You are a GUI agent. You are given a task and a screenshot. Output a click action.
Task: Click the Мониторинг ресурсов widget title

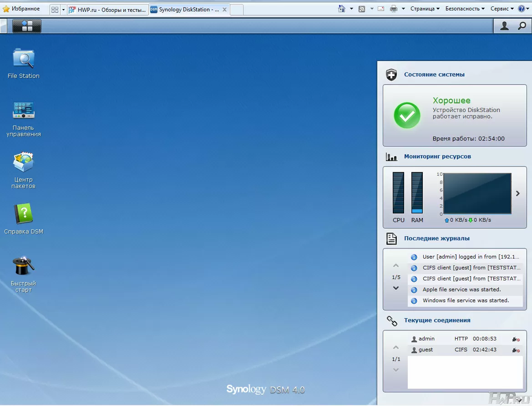437,157
